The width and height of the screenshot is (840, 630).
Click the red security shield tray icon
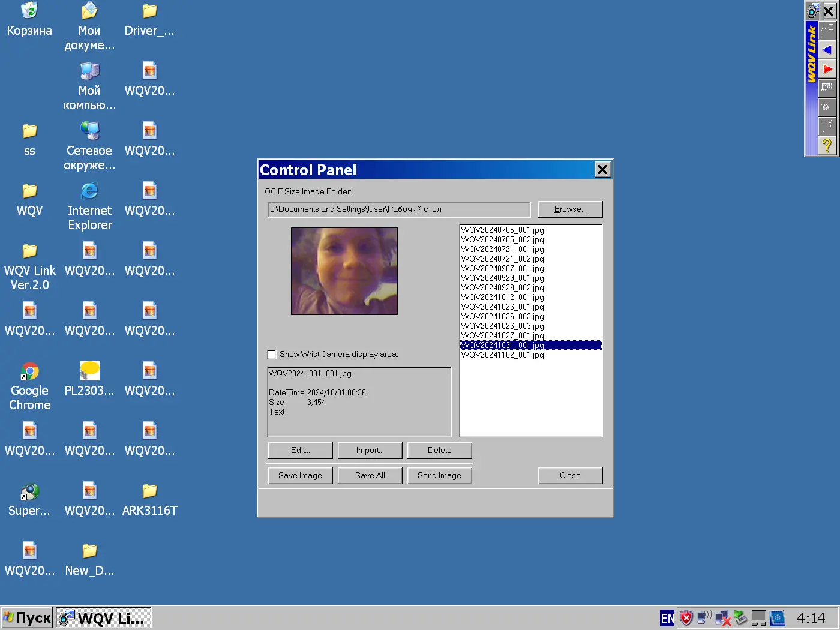coord(686,618)
